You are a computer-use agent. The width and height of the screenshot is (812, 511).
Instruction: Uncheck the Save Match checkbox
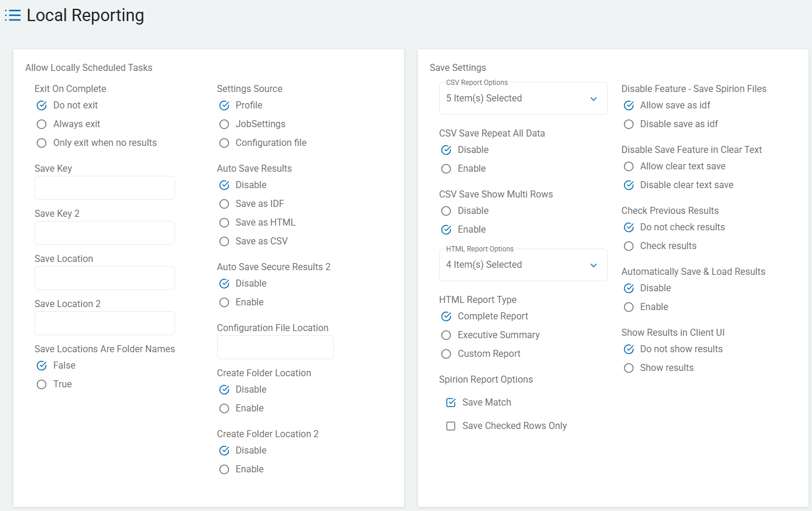point(451,403)
